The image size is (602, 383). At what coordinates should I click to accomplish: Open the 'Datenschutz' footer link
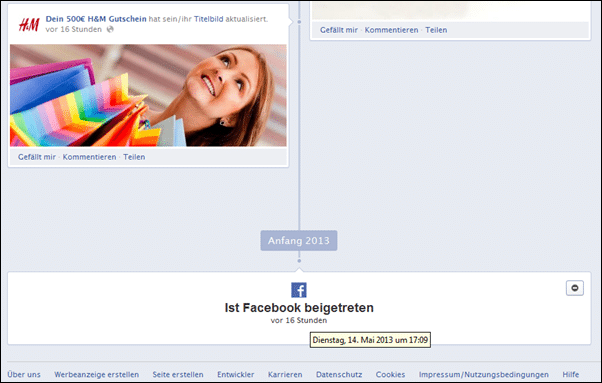tap(339, 375)
